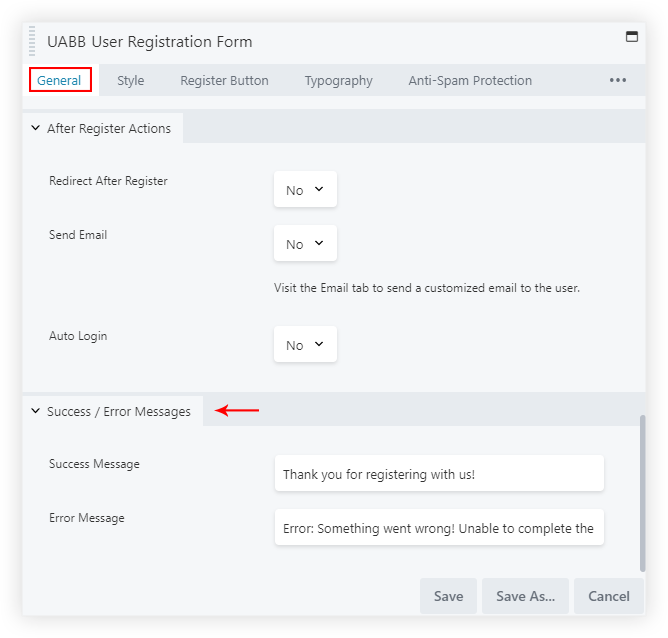The width and height of the screenshot is (668, 638).
Task: Collapse the After Register Actions section
Action: pyautogui.click(x=36, y=129)
